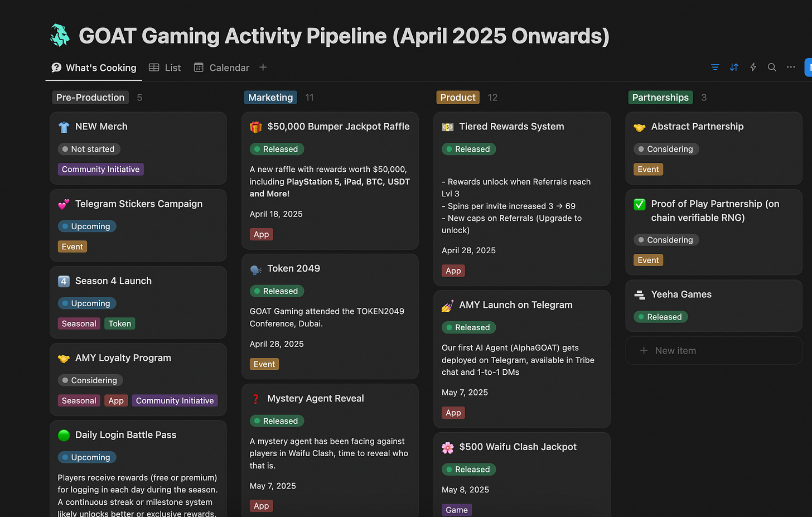Click the icon on AMY Launch on Telegram
The image size is (812, 517).
tap(448, 306)
